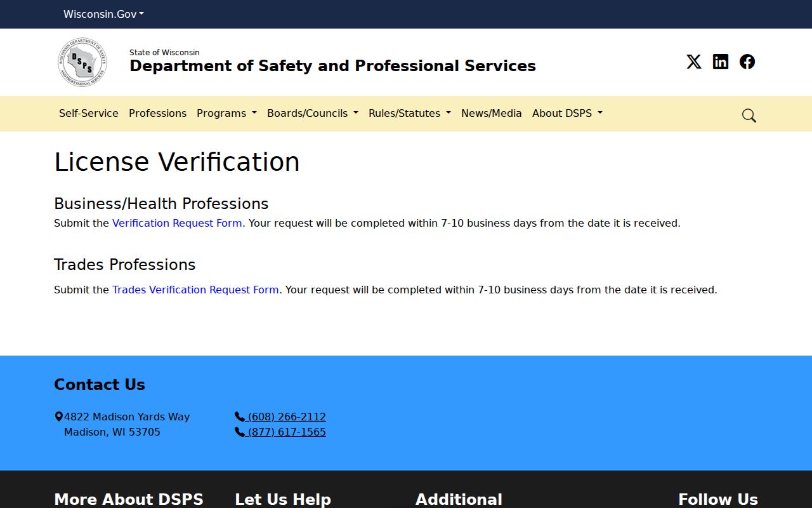Click the Department of Safety and Professional Services title

pyautogui.click(x=332, y=66)
